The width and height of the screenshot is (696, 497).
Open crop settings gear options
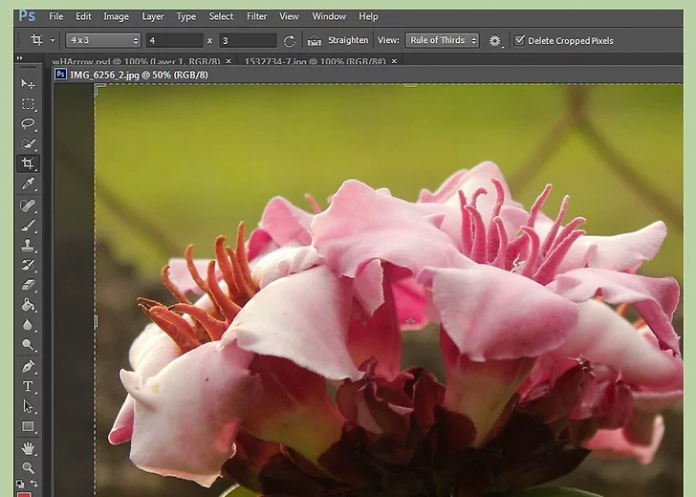click(x=495, y=41)
